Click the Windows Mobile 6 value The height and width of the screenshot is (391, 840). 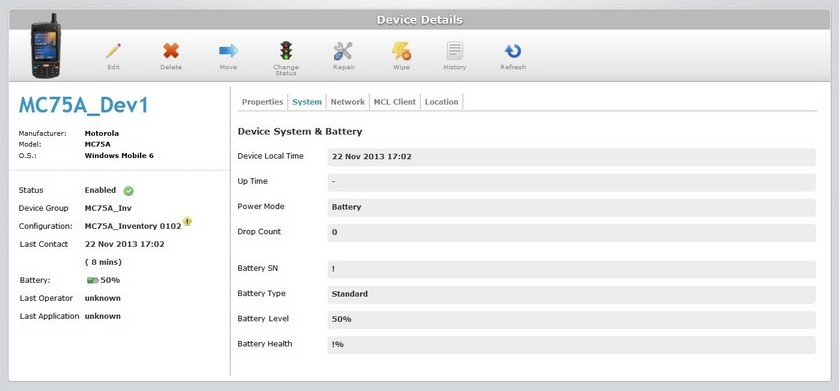click(x=119, y=156)
